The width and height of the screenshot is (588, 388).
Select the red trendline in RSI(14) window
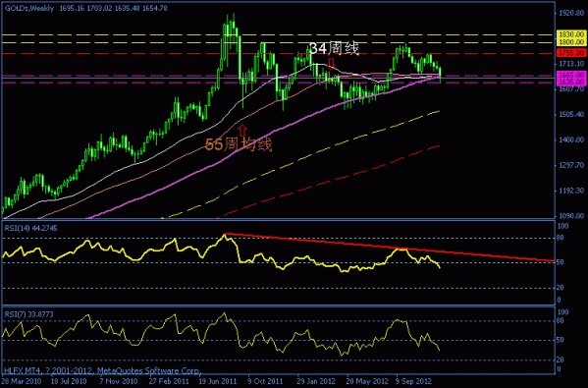[388, 247]
